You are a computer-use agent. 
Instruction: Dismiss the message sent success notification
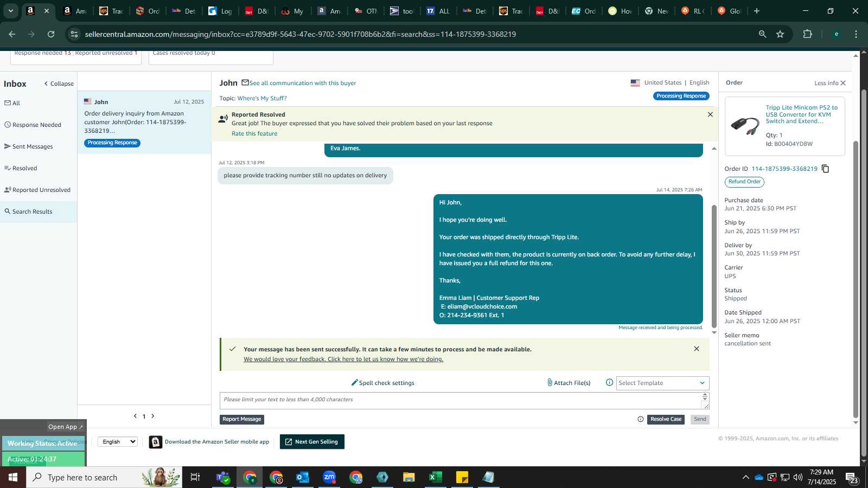coord(697,349)
